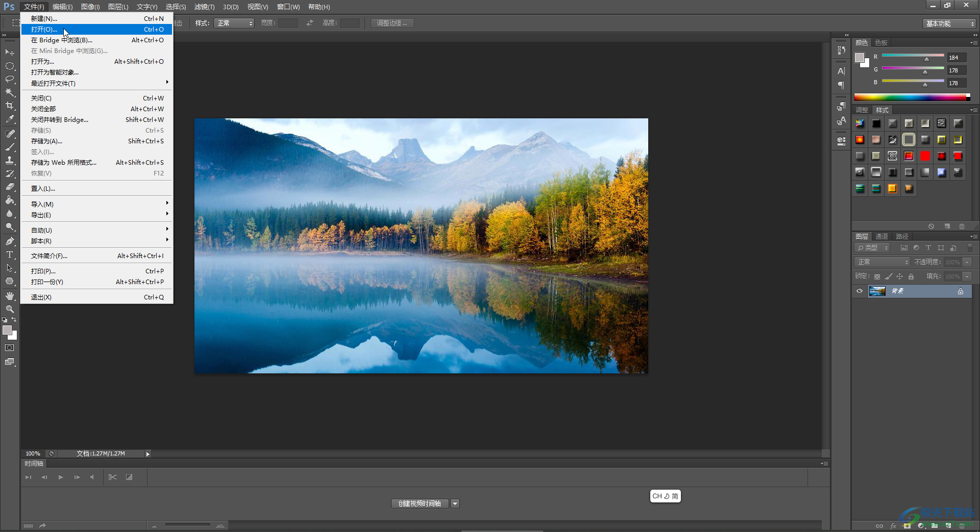Open the 填充 fill arrow
The width and height of the screenshot is (980, 532).
point(967,276)
